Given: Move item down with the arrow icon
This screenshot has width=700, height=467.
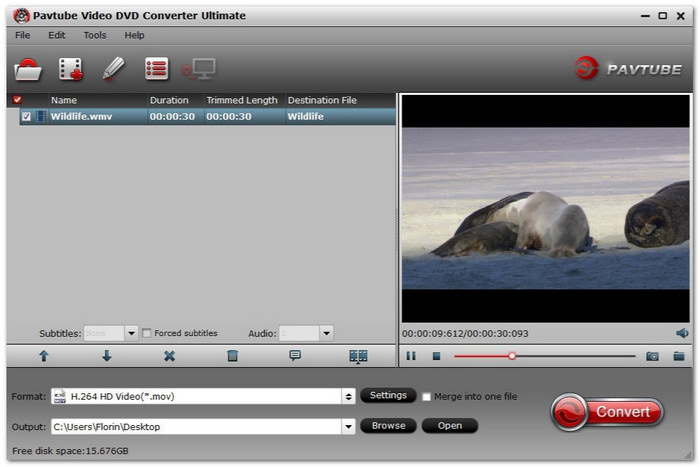Looking at the screenshot, I should click(106, 356).
